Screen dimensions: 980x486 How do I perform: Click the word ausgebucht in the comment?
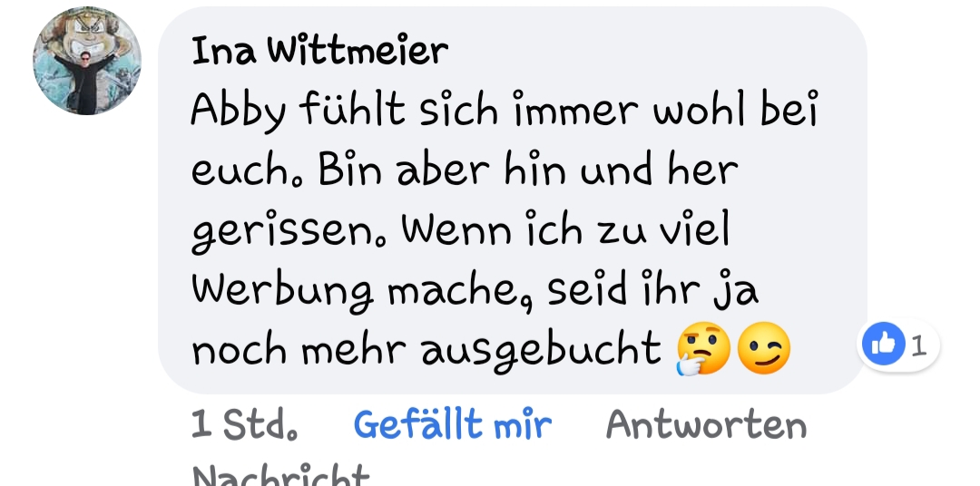coord(541,350)
